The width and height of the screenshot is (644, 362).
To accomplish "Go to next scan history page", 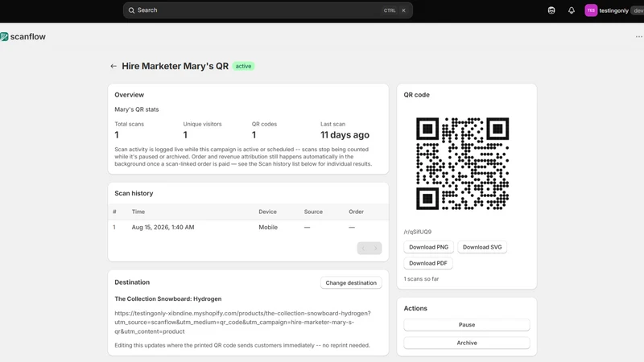I will point(375,248).
